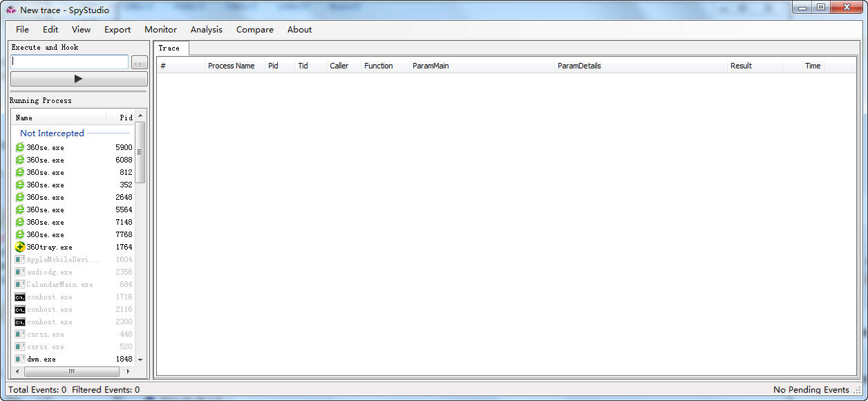Click process list scroll down arrow
Screen dimensions: 868x401
tap(140, 360)
